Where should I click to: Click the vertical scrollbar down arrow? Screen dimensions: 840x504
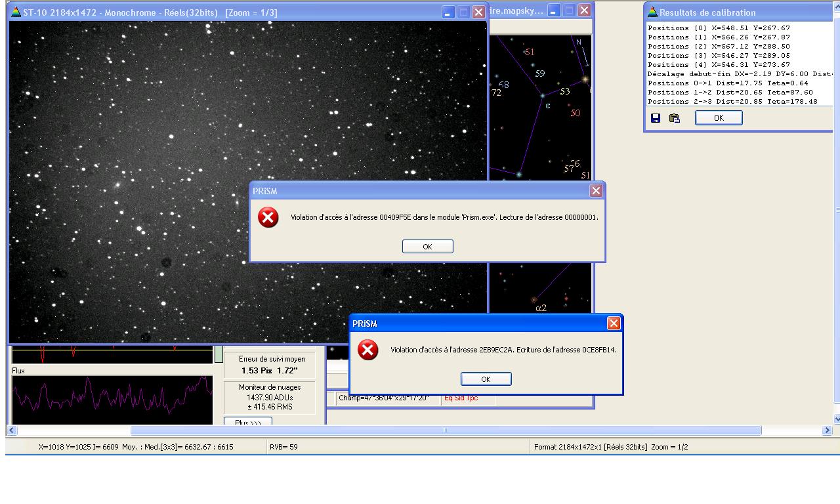tap(837, 419)
